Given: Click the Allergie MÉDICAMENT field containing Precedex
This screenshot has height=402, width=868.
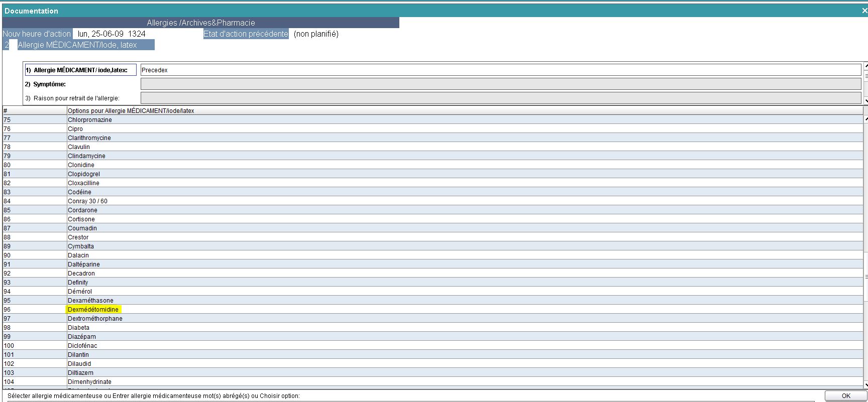Looking at the screenshot, I should [x=500, y=70].
